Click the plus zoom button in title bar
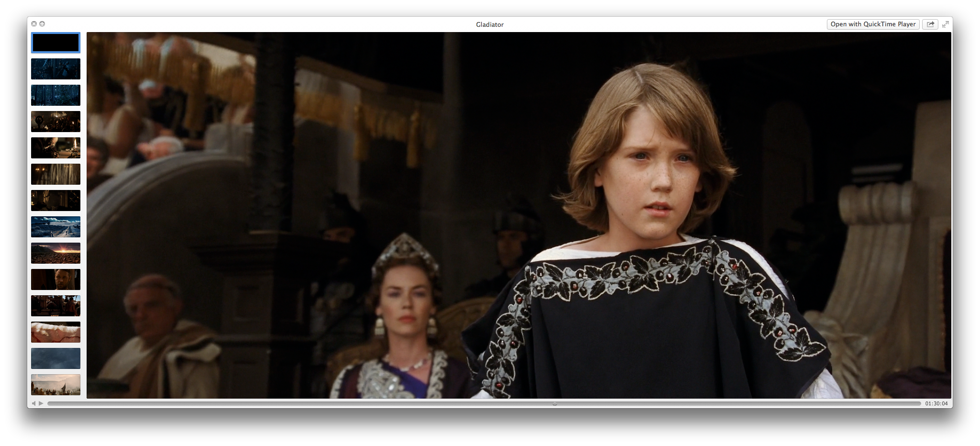The width and height of the screenshot is (980, 446). coord(42,24)
